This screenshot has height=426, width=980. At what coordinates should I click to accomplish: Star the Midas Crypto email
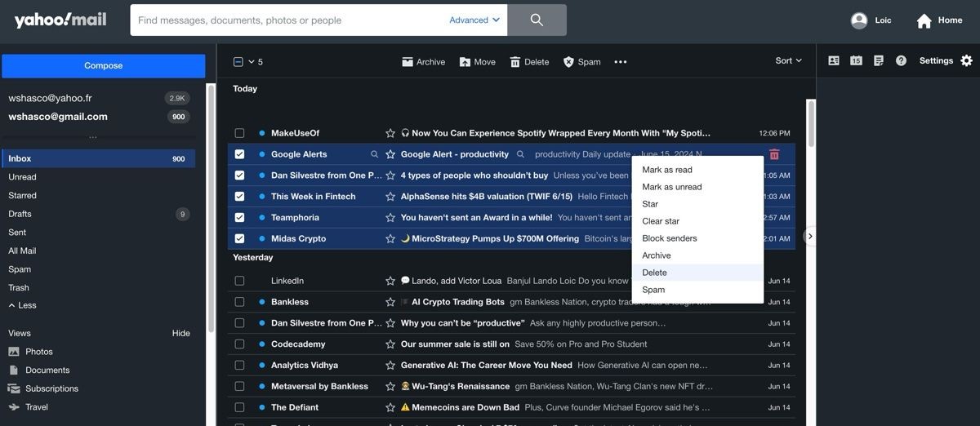tap(390, 239)
